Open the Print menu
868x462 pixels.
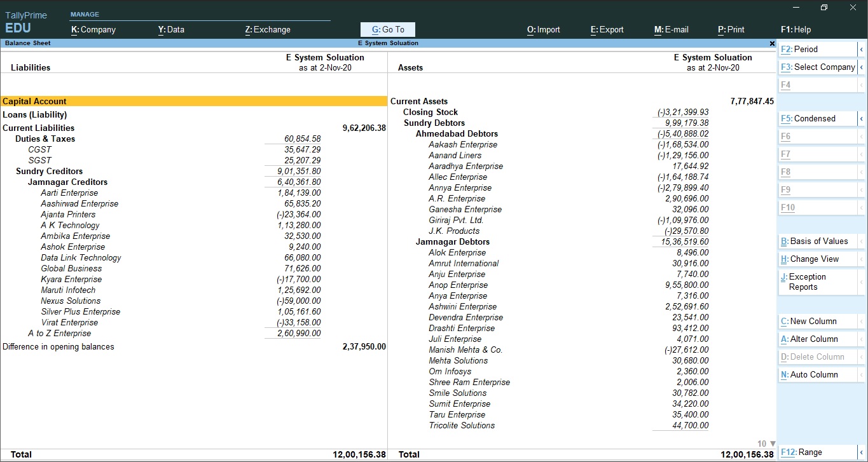click(731, 29)
